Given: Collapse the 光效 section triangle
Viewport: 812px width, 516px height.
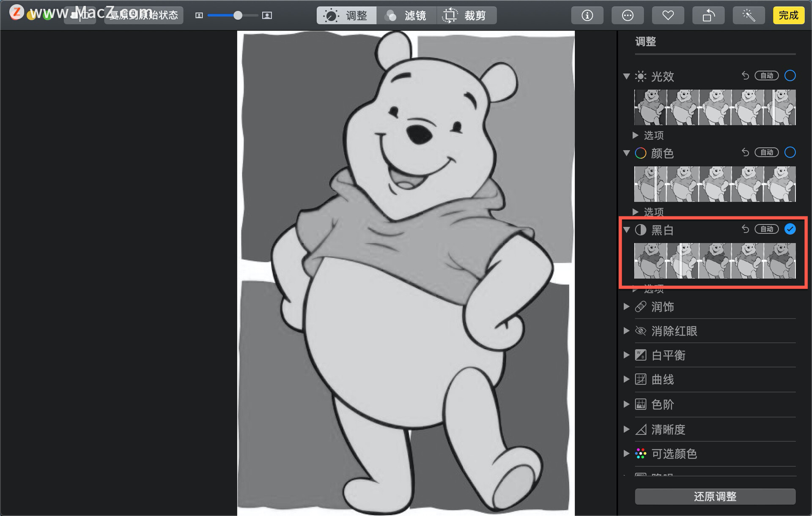Looking at the screenshot, I should [627, 76].
